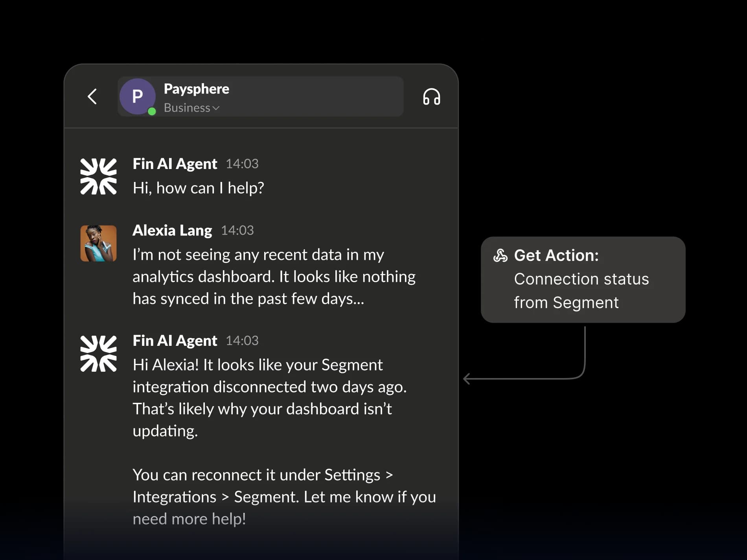747x560 pixels.
Task: Click the Fin AI Agent logo beside "Hi, how can I help?"
Action: pyautogui.click(x=98, y=176)
